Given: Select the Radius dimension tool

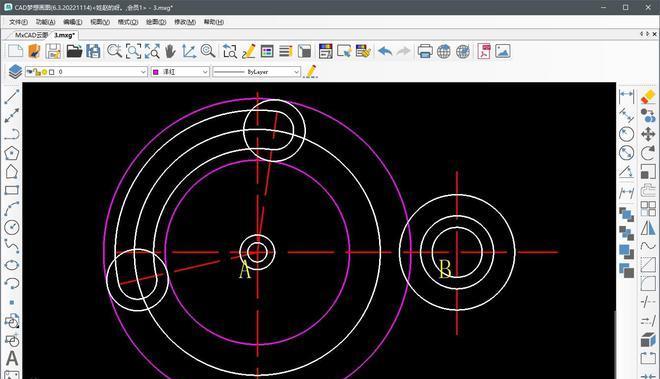Looking at the screenshot, I should click(x=626, y=134).
